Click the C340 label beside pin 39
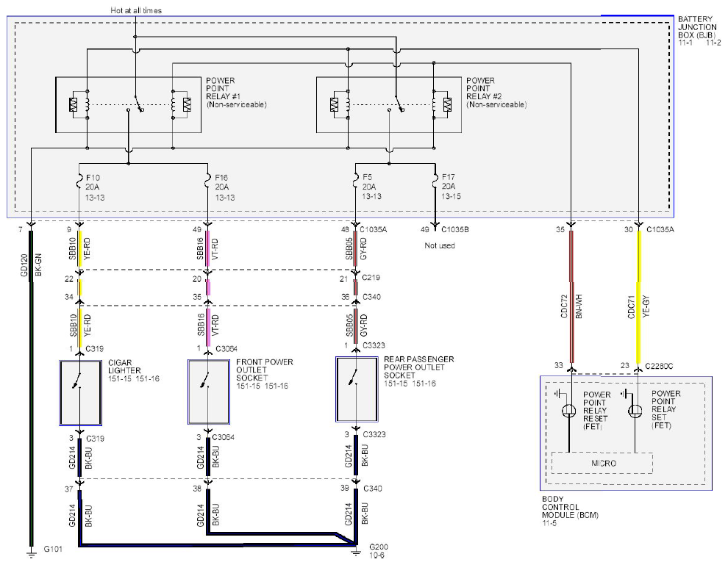This screenshot has height=565, width=728. point(373,488)
